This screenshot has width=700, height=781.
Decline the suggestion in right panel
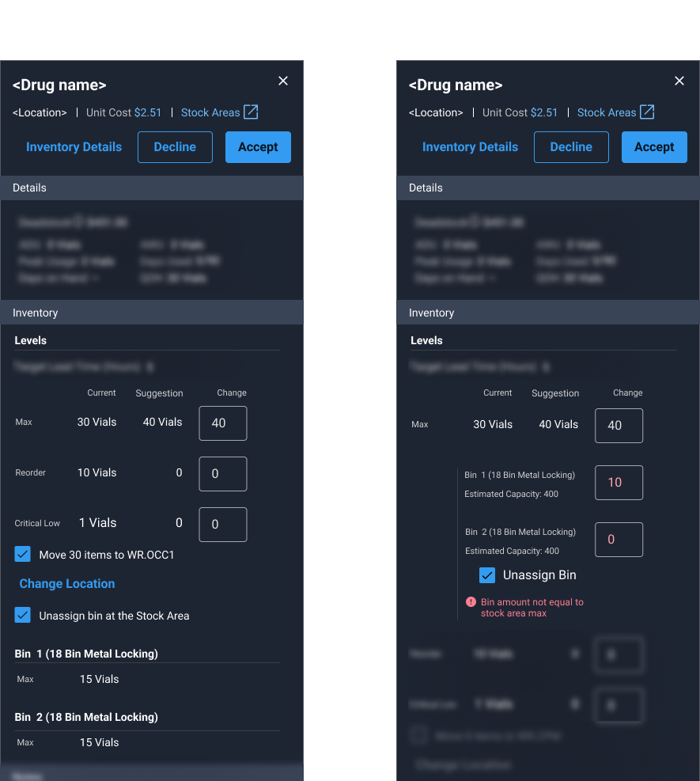click(x=571, y=147)
